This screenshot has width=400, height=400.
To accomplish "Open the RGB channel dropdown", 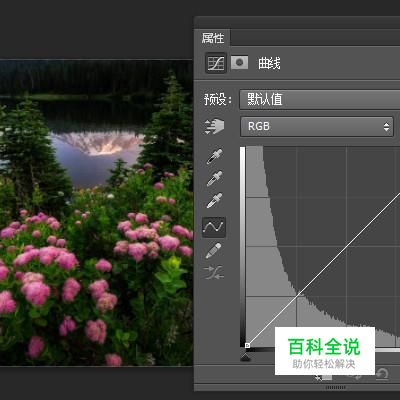I will 317,127.
